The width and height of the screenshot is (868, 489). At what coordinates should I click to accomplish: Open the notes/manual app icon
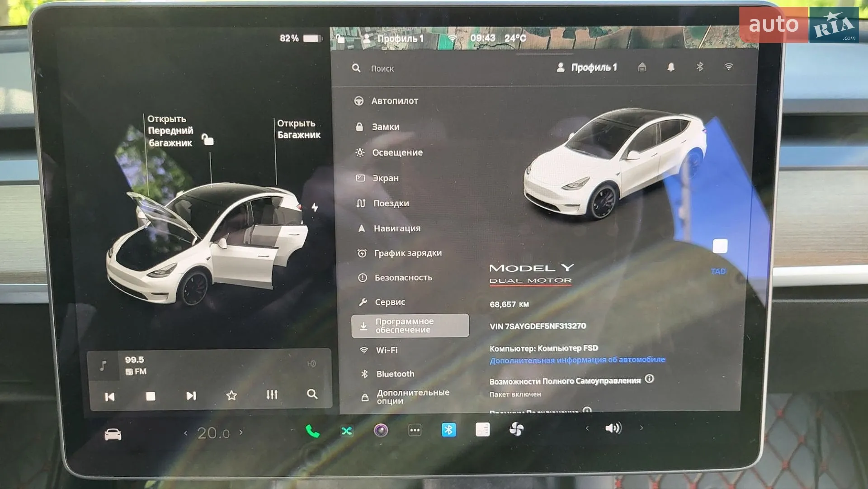click(x=482, y=429)
